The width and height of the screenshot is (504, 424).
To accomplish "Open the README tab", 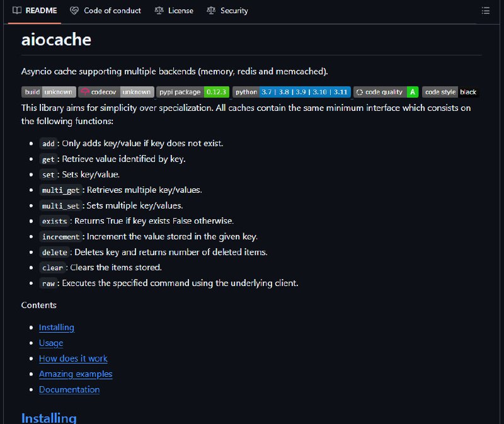I will [x=35, y=11].
